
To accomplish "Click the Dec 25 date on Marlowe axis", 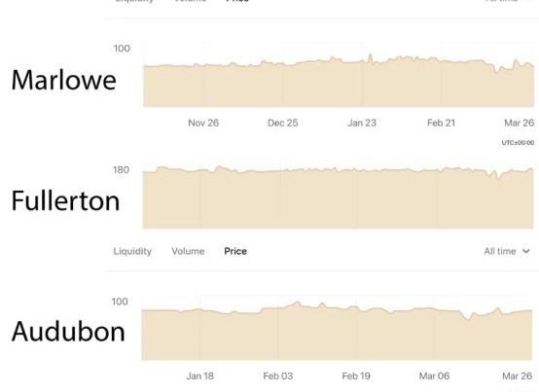I will [x=283, y=123].
